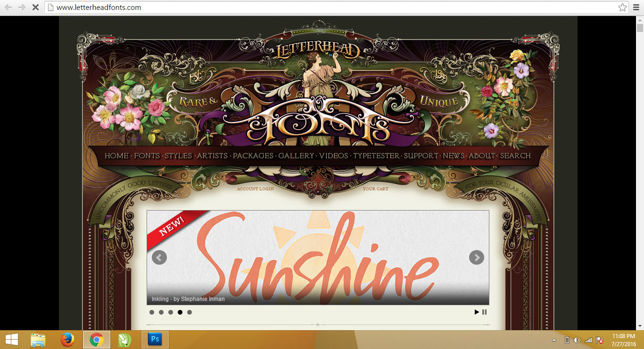Bookmark this page with the star icon

[622, 8]
